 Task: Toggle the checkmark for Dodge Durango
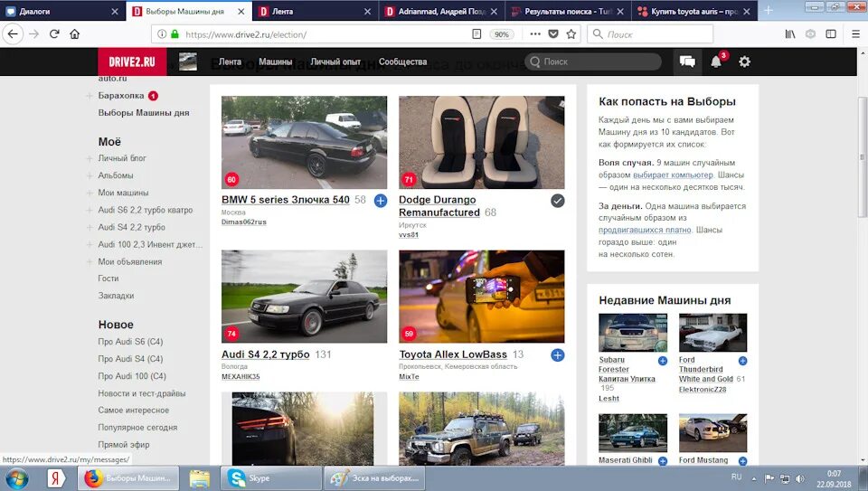point(558,201)
